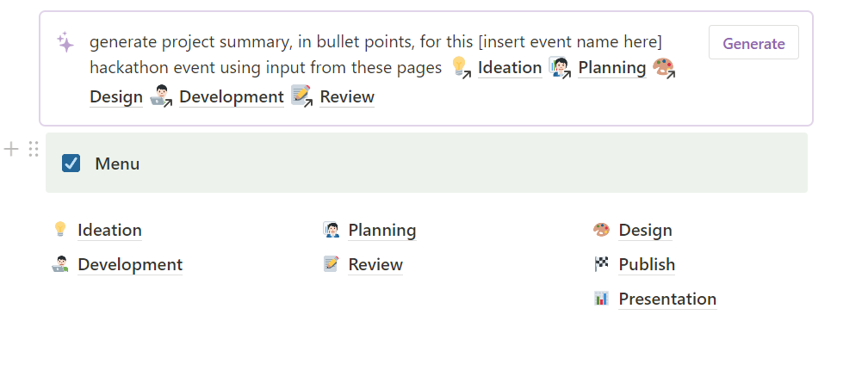Open the Ideation page from the menu
Screen dimensions: 868x389
(x=109, y=230)
